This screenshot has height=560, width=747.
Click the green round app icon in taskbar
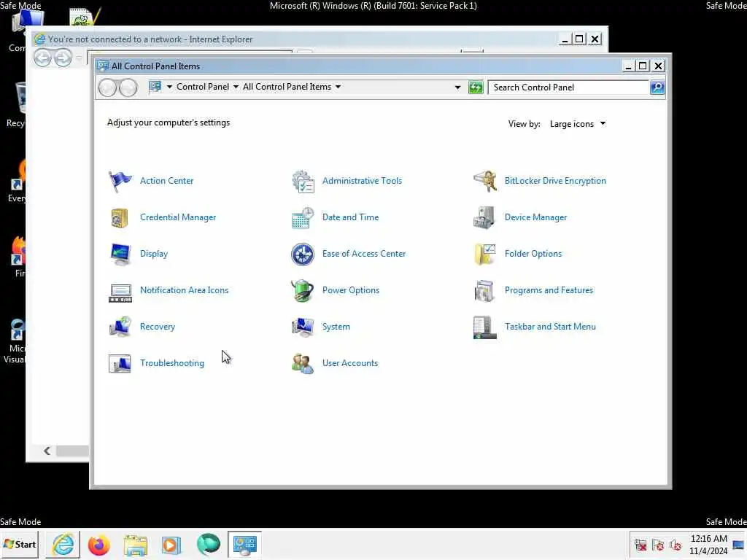(x=208, y=544)
